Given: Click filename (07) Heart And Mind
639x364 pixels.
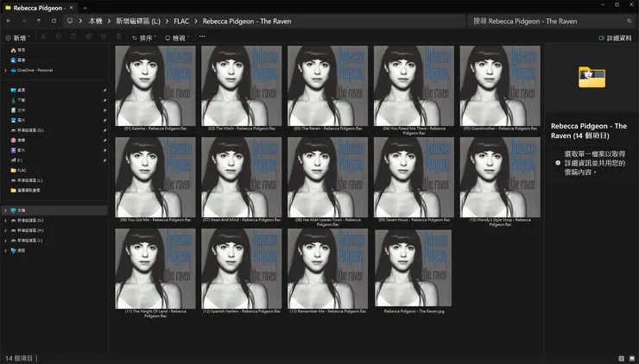Looking at the screenshot, I should 241,220.
